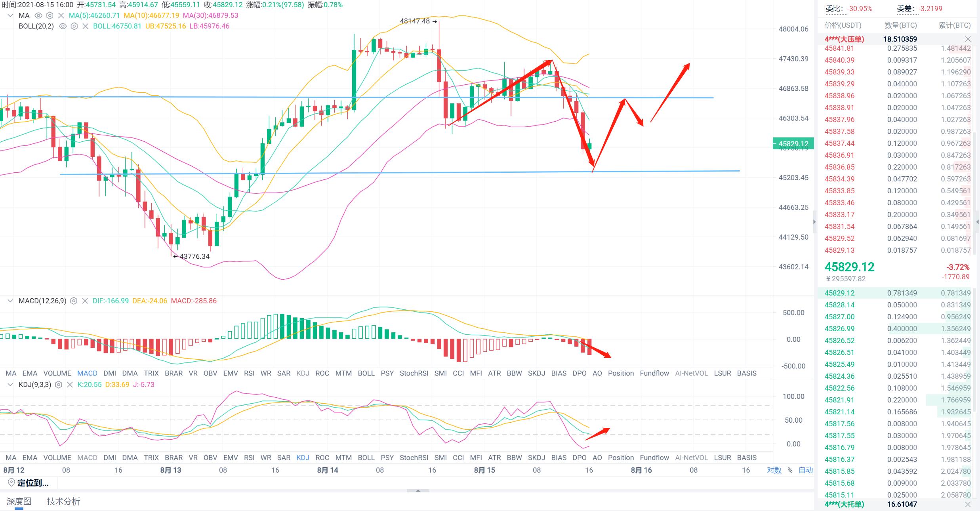
Task: Remove the MACD indicator panel
Action: (x=85, y=301)
